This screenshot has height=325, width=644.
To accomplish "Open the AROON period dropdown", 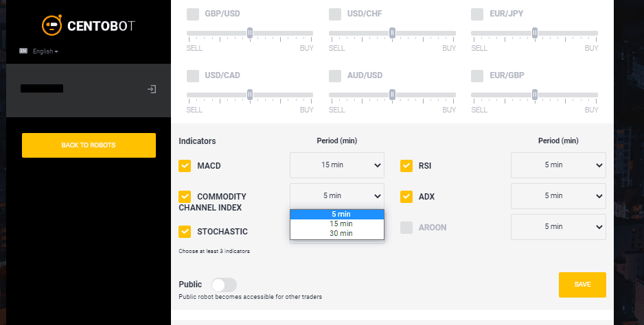I will (559, 226).
